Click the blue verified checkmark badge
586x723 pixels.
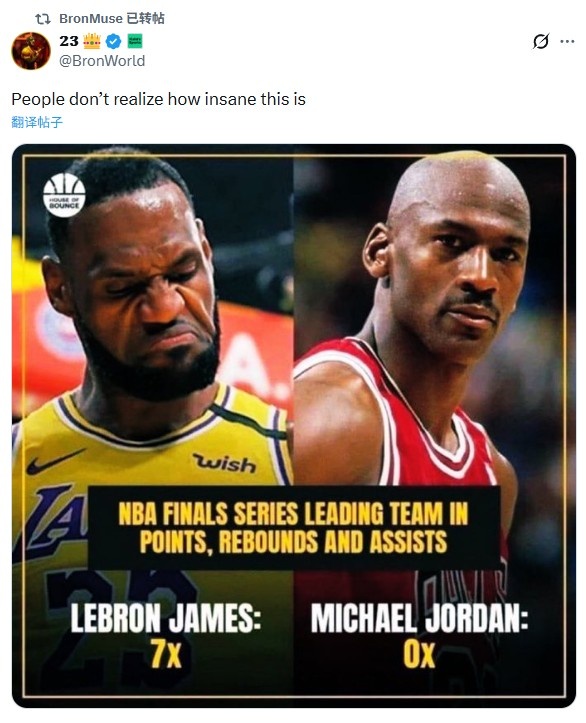(113, 41)
